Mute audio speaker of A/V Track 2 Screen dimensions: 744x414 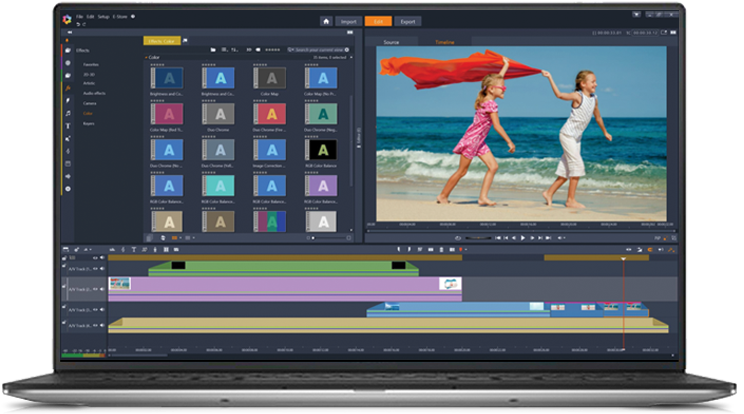tap(102, 289)
